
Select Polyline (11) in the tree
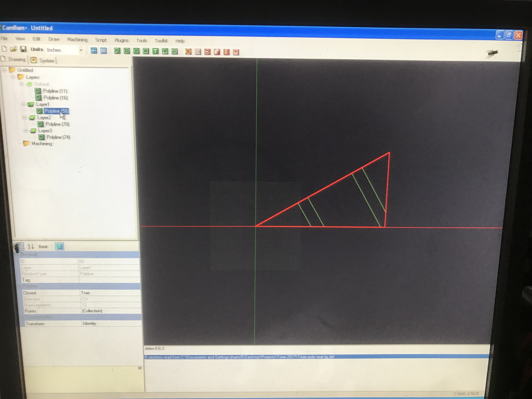point(55,91)
